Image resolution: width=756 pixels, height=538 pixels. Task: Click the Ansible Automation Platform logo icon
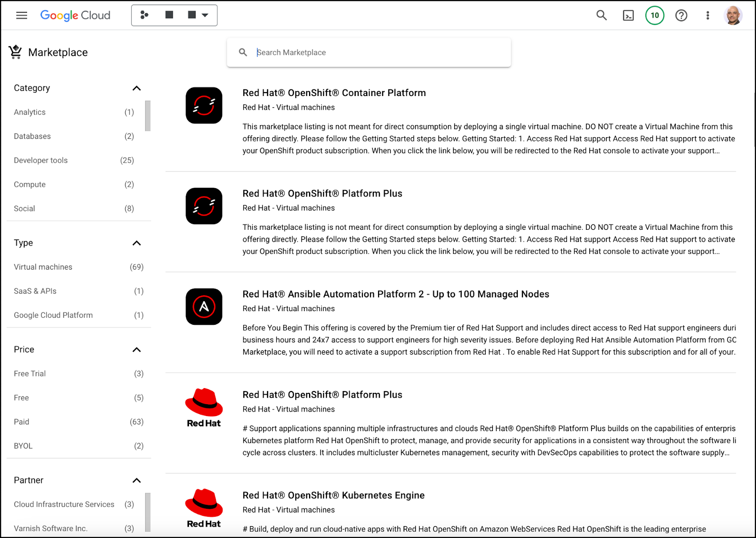[x=204, y=307]
